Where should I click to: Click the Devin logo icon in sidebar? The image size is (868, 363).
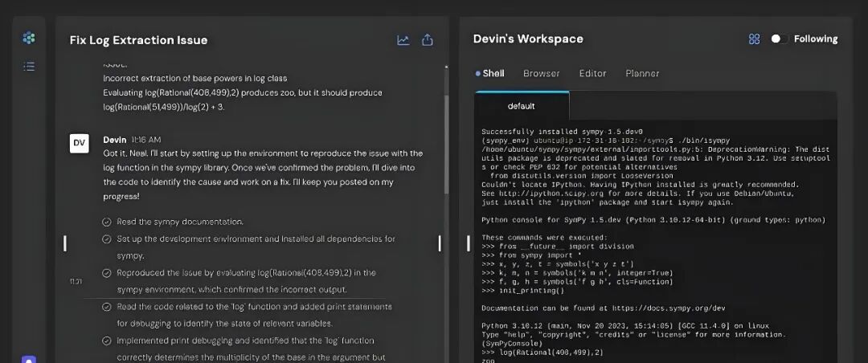click(x=29, y=39)
